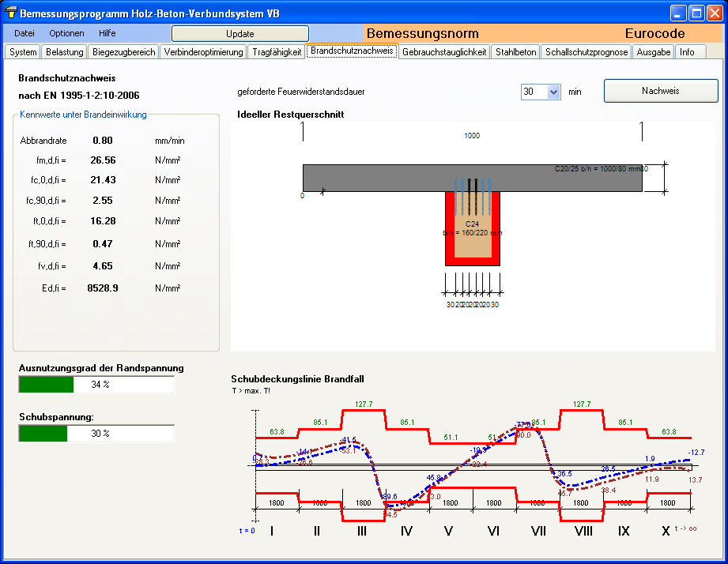Open the Info tab
This screenshot has width=728, height=564.
tap(687, 52)
